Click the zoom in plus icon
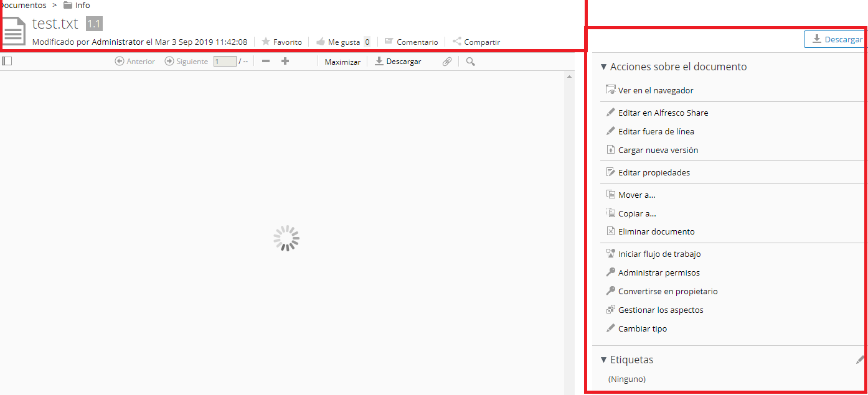The image size is (868, 395). click(285, 62)
